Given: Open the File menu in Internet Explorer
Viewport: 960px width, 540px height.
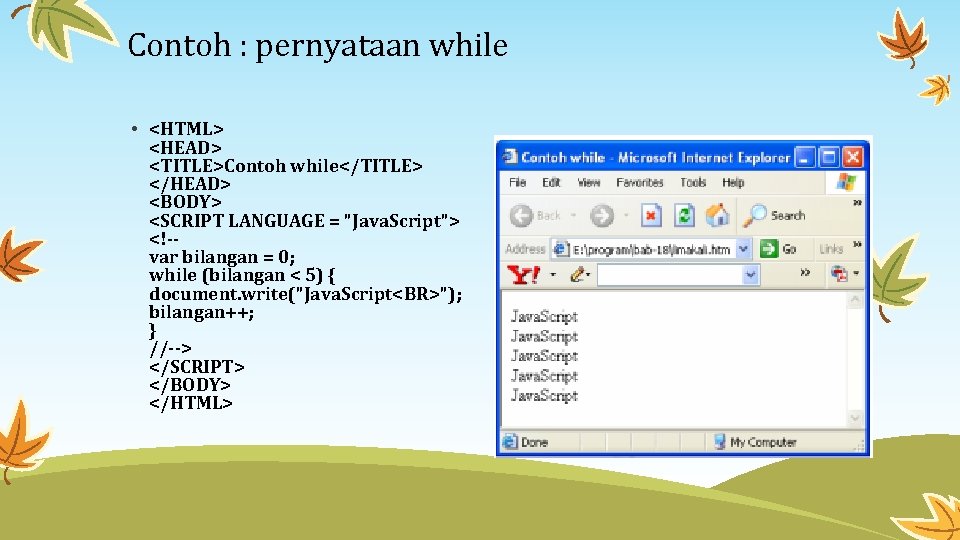Looking at the screenshot, I should 517,182.
